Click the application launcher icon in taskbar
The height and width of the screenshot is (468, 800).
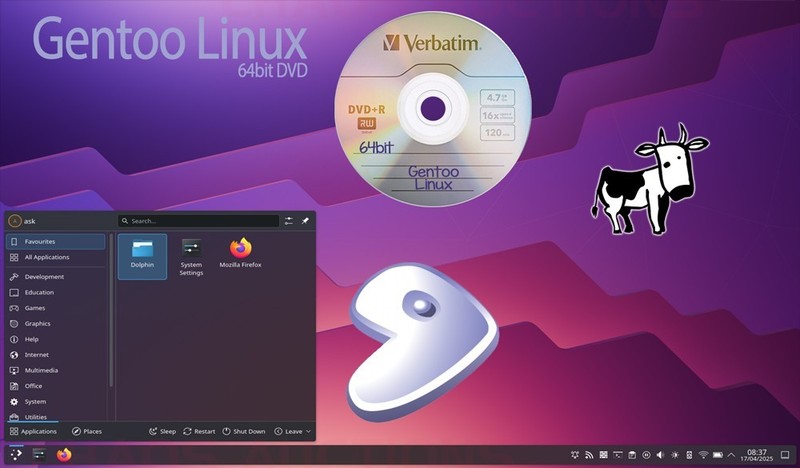(16, 454)
